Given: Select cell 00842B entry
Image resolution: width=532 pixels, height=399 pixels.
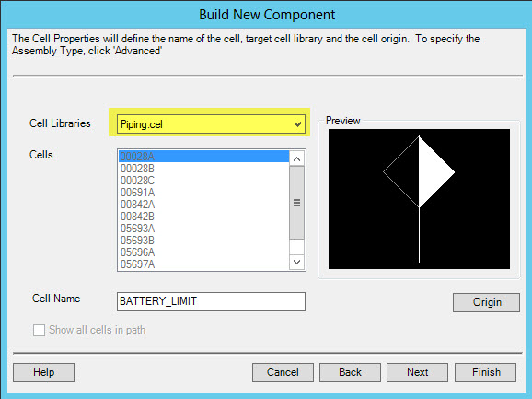Looking at the screenshot, I should click(x=203, y=217).
